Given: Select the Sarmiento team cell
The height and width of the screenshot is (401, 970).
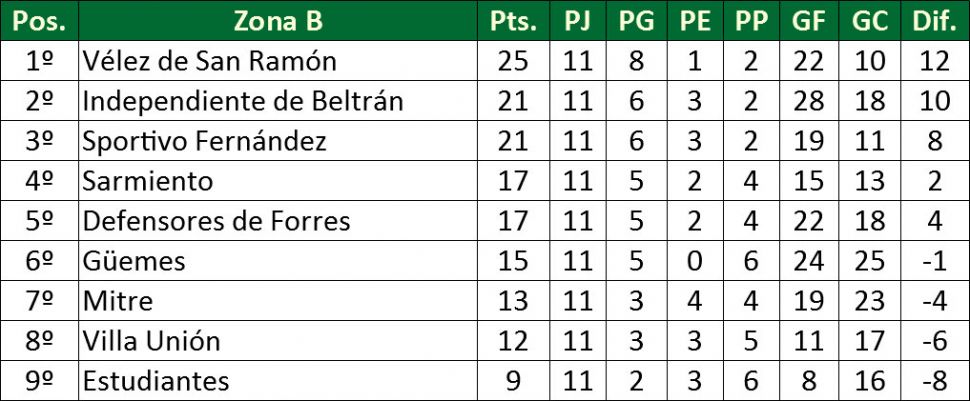Looking at the screenshot, I should tap(148, 181).
